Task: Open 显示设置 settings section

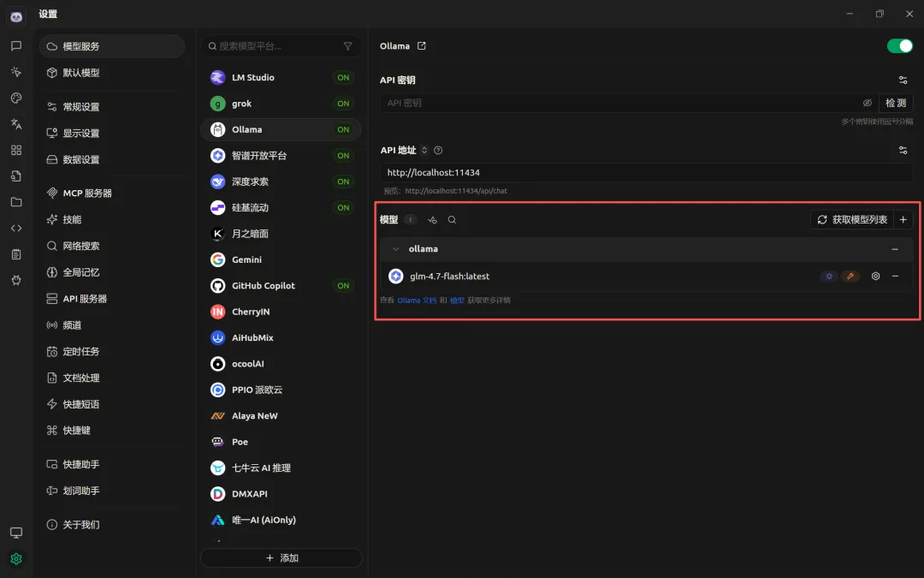Action: point(112,134)
